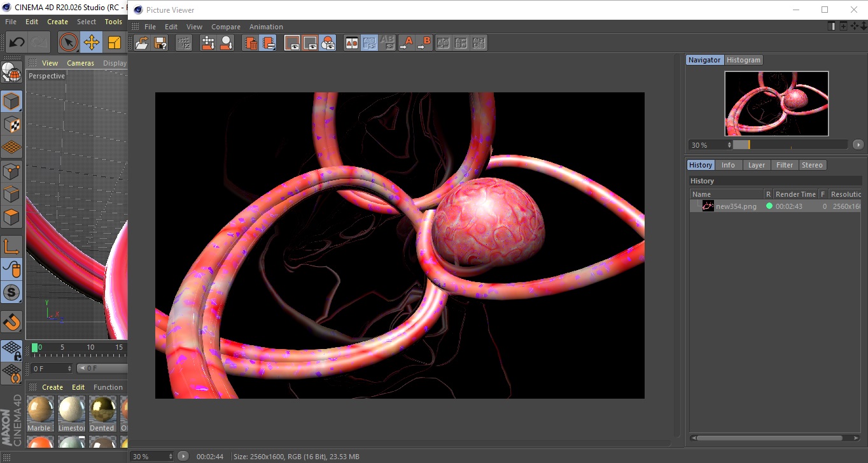Toggle the AB compare mode button

coord(351,43)
